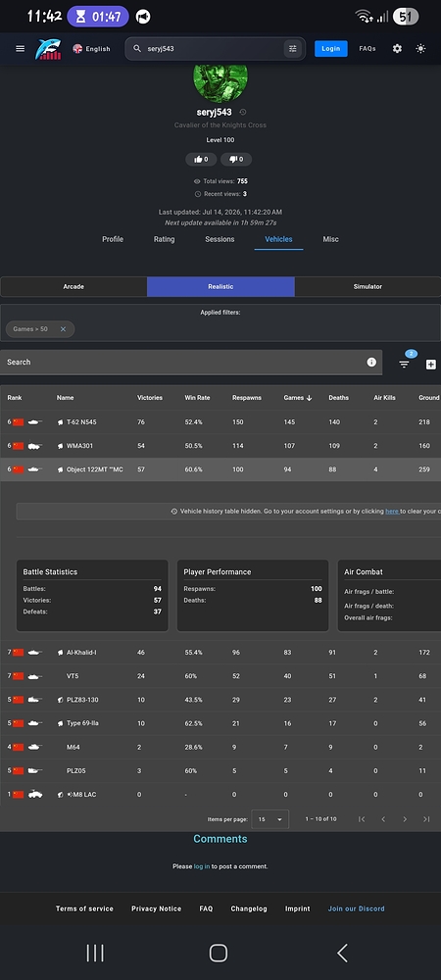The width and height of the screenshot is (441, 980).
Task: Click the shark site logo
Action: 48,49
